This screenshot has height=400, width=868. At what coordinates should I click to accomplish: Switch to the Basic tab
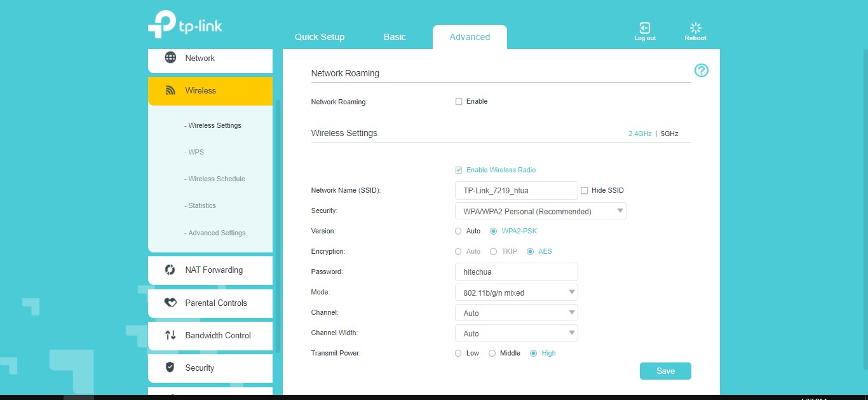(395, 37)
